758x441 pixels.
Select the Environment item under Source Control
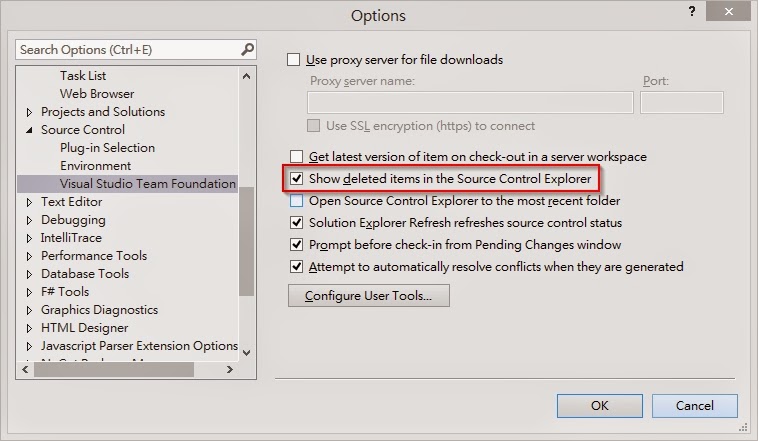(95, 166)
